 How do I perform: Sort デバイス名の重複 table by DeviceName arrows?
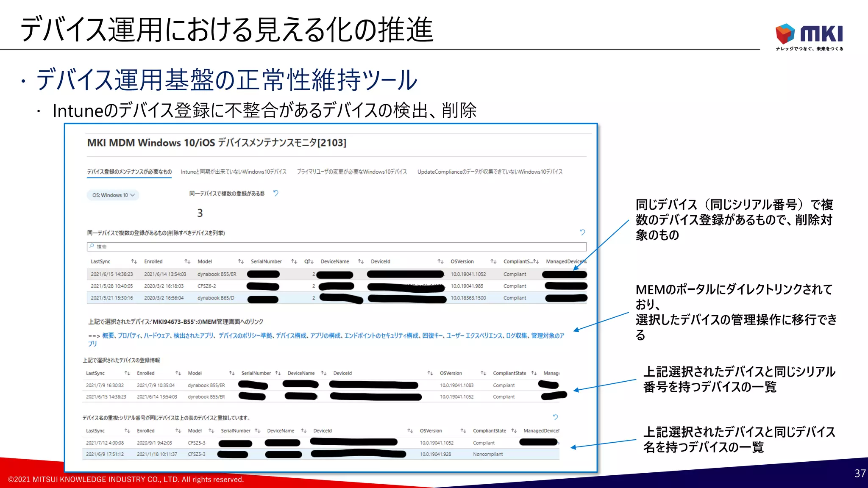(303, 431)
